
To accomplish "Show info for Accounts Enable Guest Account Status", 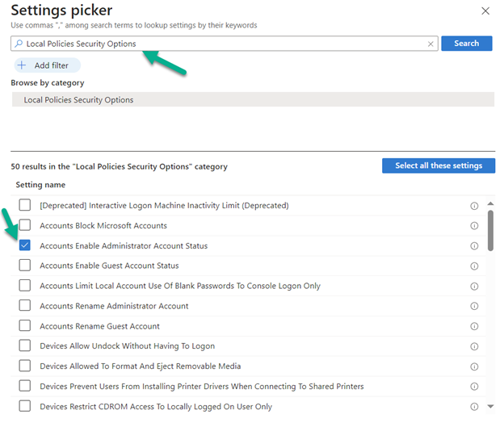I will [474, 266].
